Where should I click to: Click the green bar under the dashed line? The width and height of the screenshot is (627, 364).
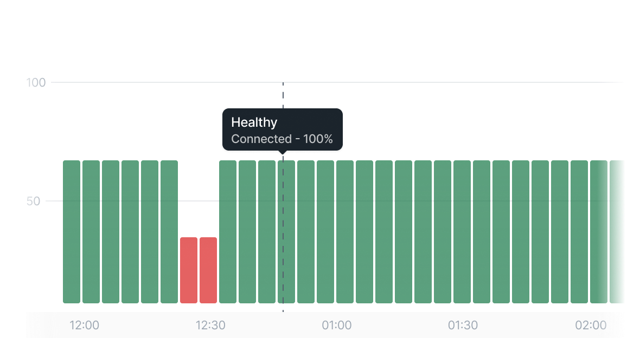(x=286, y=232)
